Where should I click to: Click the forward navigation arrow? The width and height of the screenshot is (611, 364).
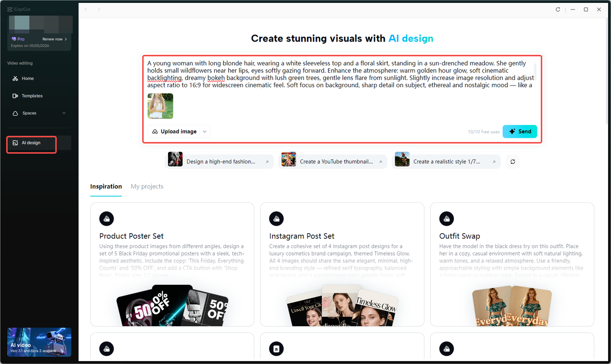[99, 9]
